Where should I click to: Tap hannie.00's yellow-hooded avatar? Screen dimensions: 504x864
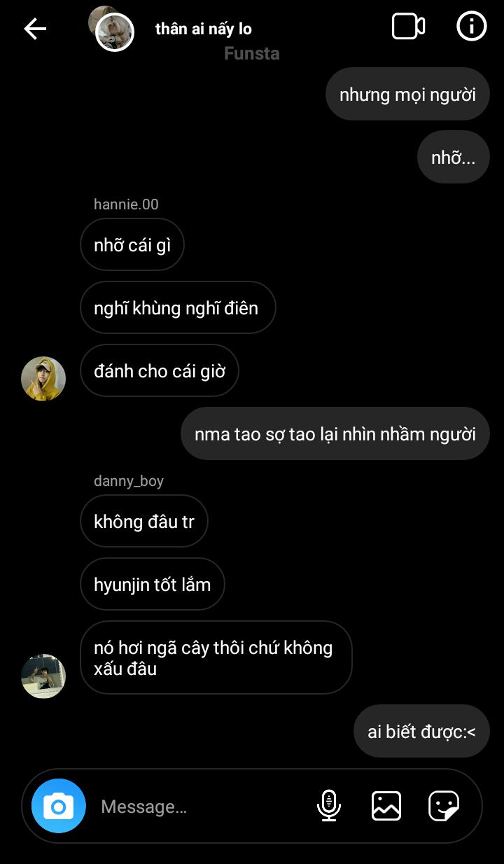click(x=43, y=379)
